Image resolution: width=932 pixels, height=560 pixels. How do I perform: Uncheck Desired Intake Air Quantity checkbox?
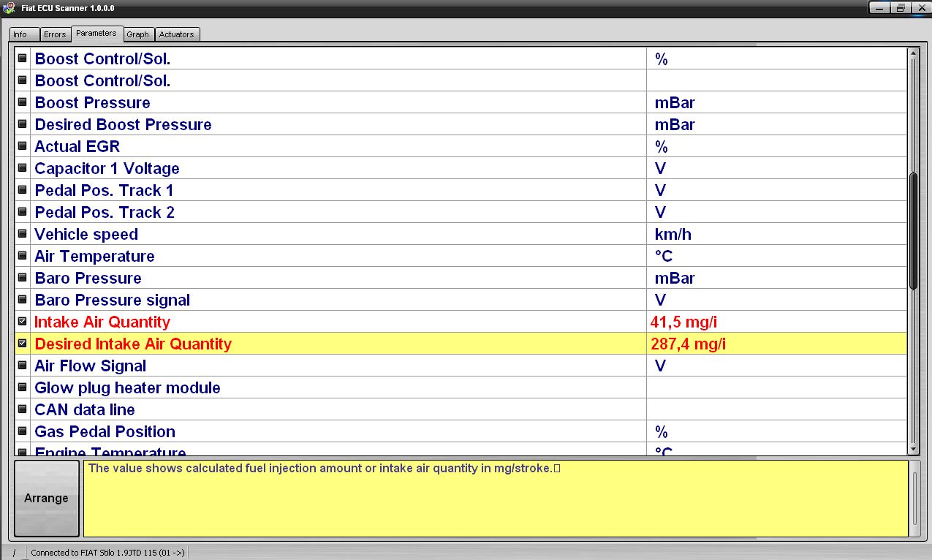[22, 343]
